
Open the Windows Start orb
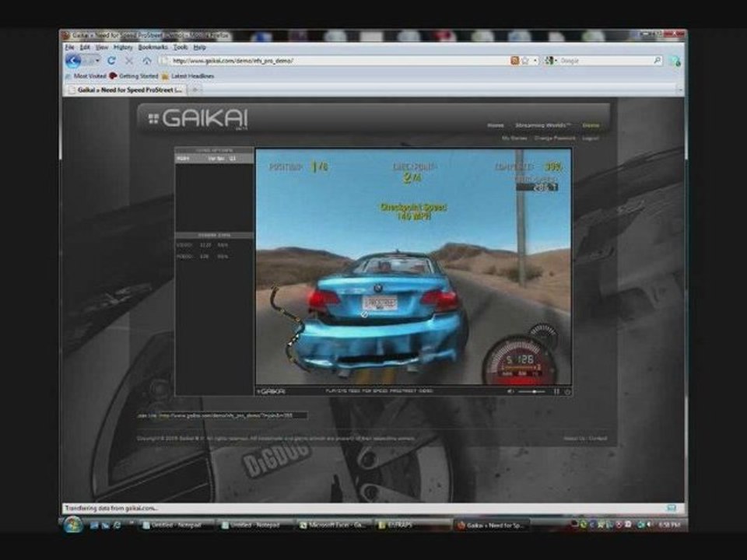coord(73,525)
